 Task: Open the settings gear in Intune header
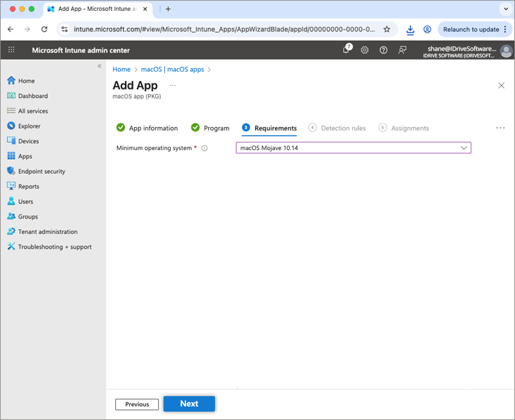[x=364, y=50]
